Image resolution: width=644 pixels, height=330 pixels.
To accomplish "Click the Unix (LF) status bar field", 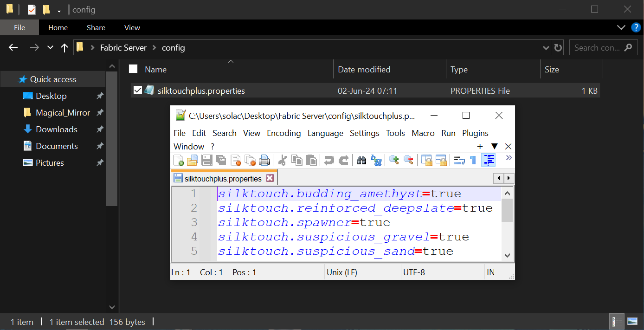I will click(x=362, y=272).
